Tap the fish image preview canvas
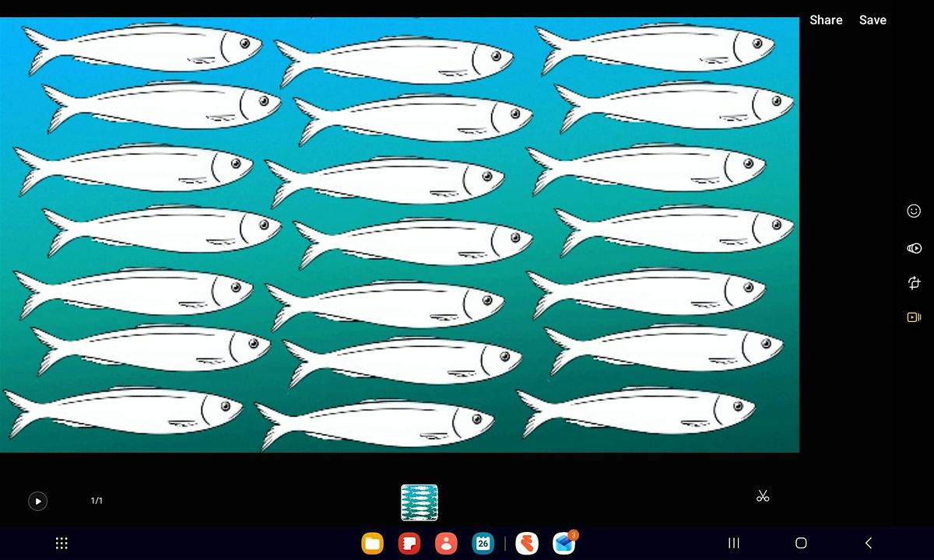The height and width of the screenshot is (560, 934). pyautogui.click(x=399, y=234)
